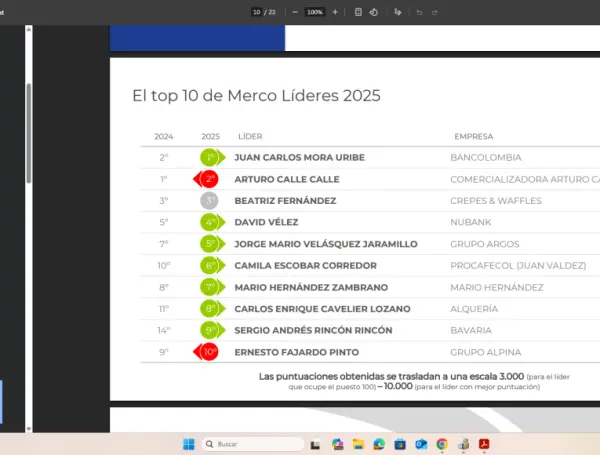The width and height of the screenshot is (600, 455).
Task: Click the sidebar vertical scrollbar thumb
Action: click(x=29, y=133)
